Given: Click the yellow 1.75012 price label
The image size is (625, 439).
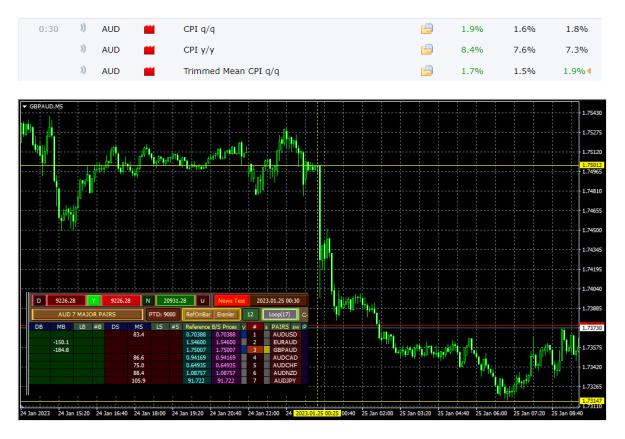Looking at the screenshot, I should [592, 165].
